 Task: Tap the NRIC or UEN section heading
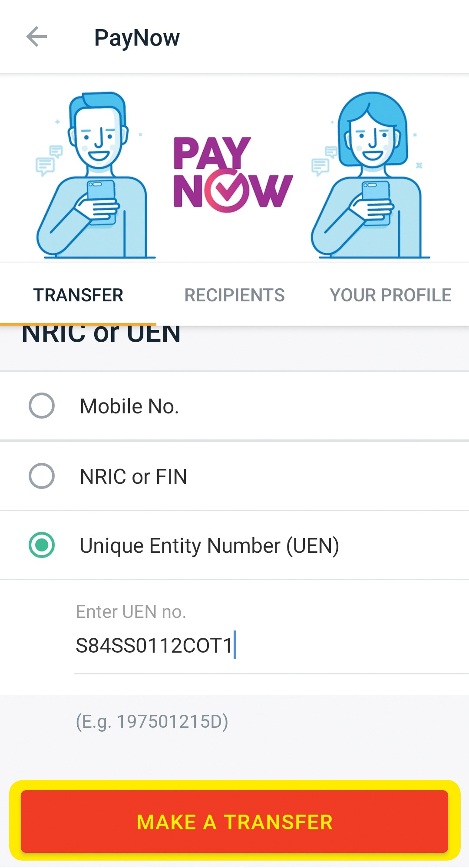click(101, 335)
